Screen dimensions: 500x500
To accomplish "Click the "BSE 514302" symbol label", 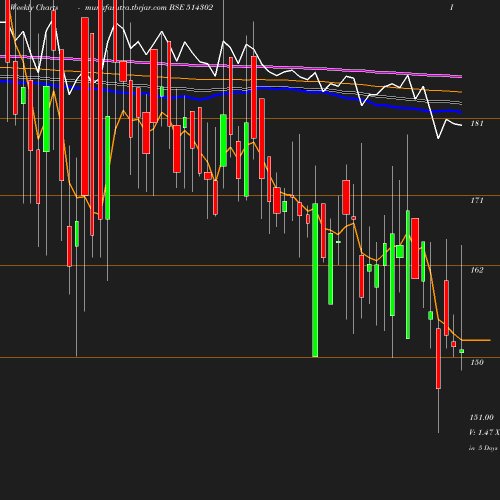I will [x=191, y=7].
